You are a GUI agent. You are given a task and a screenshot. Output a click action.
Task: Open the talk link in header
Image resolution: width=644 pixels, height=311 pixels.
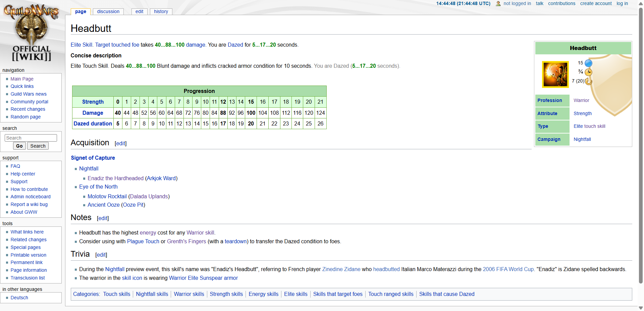(x=539, y=3)
